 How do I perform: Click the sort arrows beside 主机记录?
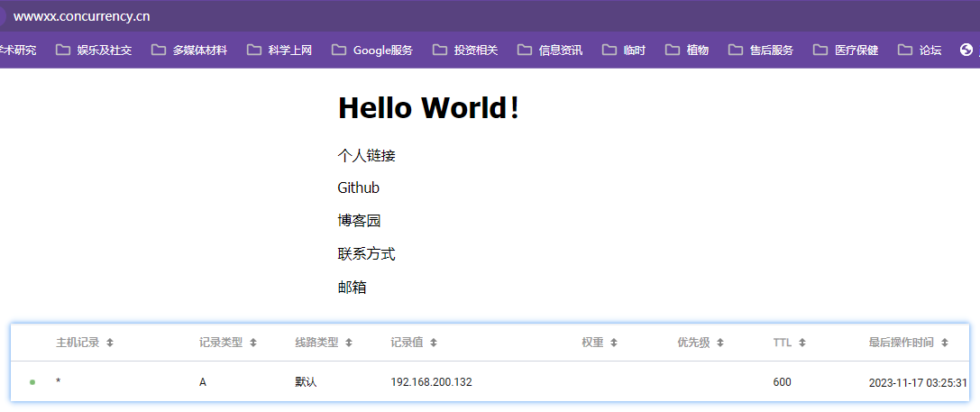coord(110,343)
